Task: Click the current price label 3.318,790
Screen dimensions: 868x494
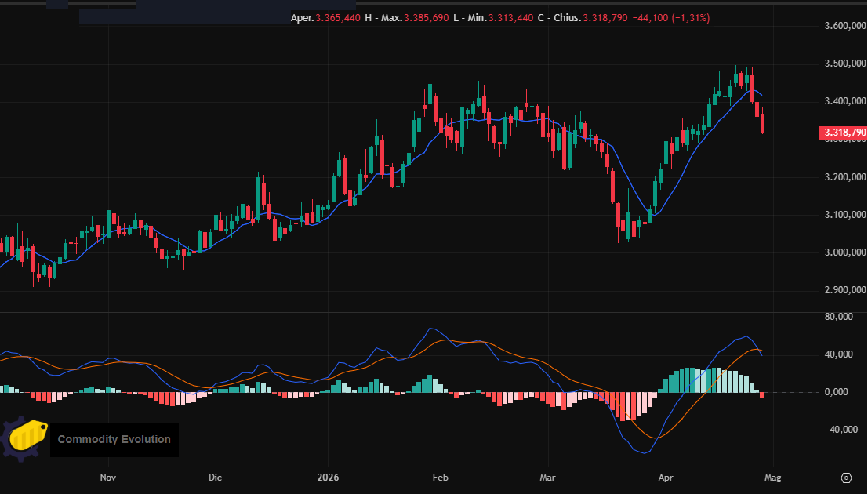Action: click(x=843, y=133)
